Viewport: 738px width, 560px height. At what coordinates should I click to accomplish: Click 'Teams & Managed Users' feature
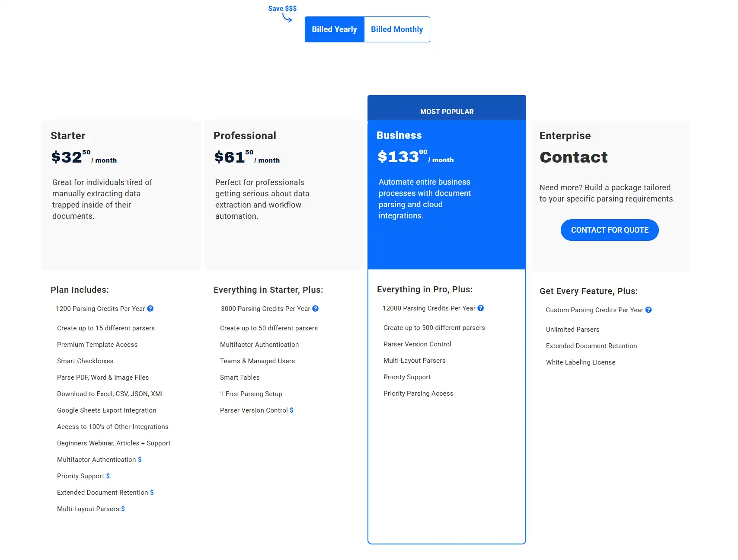(x=257, y=361)
